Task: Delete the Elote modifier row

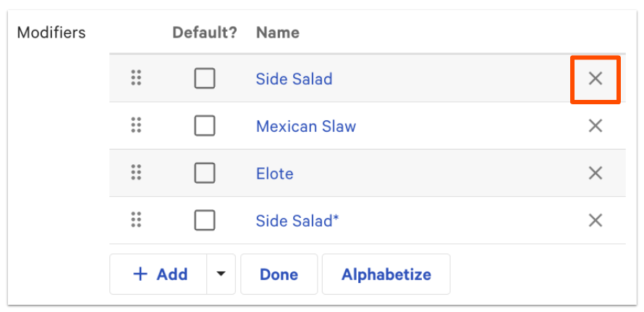Action: (x=595, y=173)
